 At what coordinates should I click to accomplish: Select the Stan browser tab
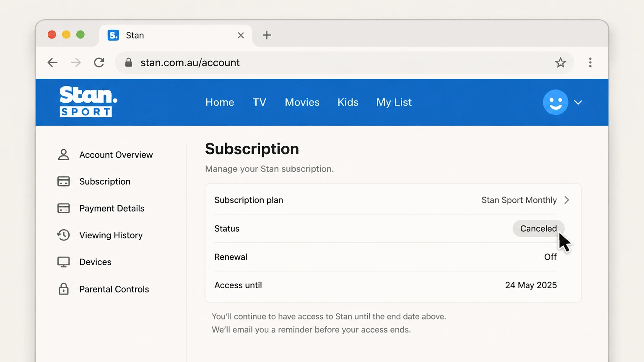(176, 35)
